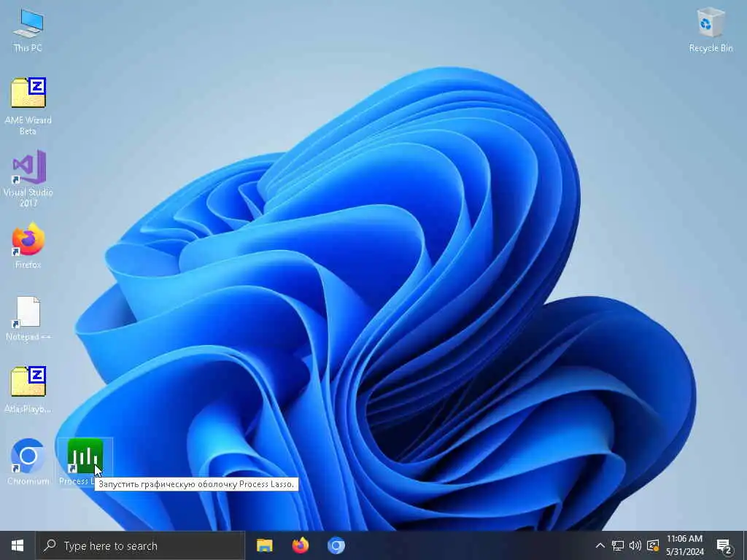Show hidden system tray icons
747x560 pixels.
click(600, 545)
